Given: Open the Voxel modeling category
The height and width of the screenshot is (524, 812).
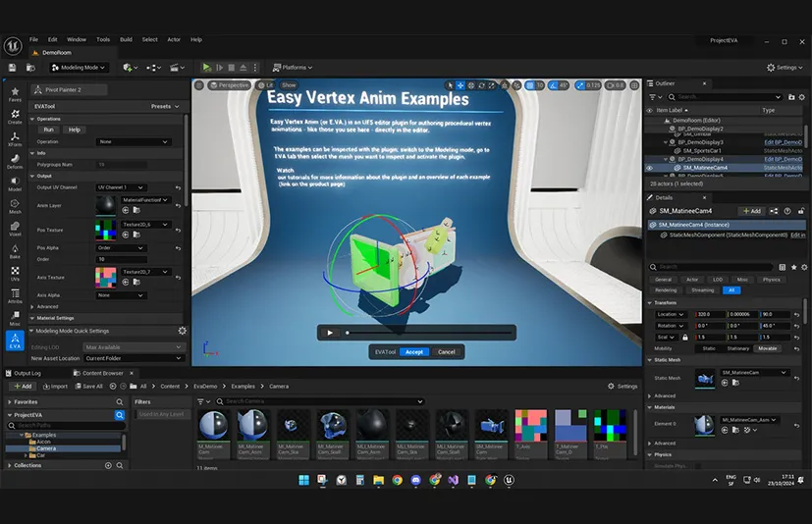Looking at the screenshot, I should pos(15,229).
